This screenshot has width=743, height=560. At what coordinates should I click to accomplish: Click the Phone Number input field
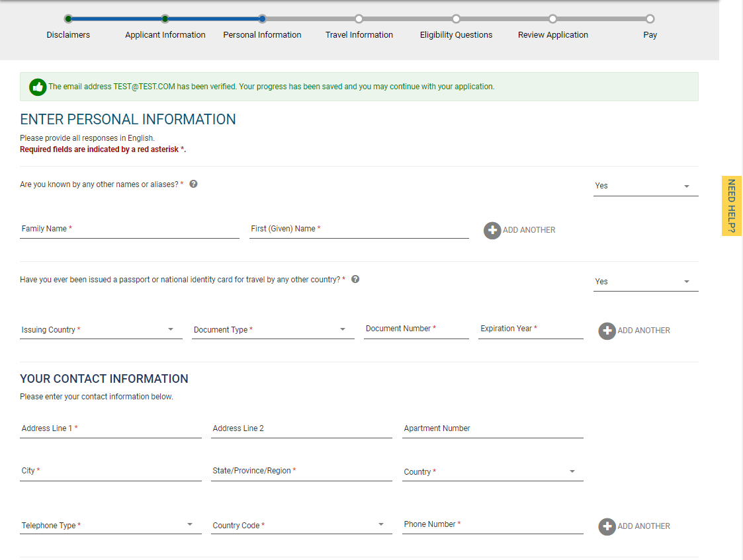[x=492, y=525]
